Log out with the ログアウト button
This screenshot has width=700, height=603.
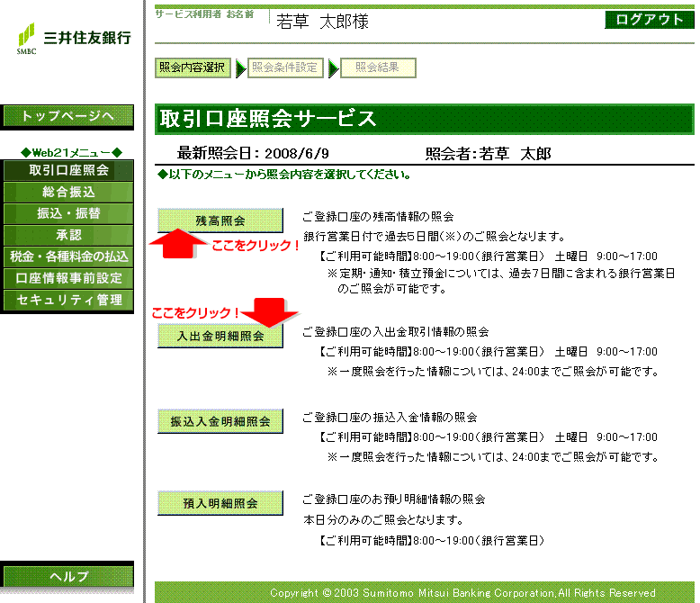(650, 20)
